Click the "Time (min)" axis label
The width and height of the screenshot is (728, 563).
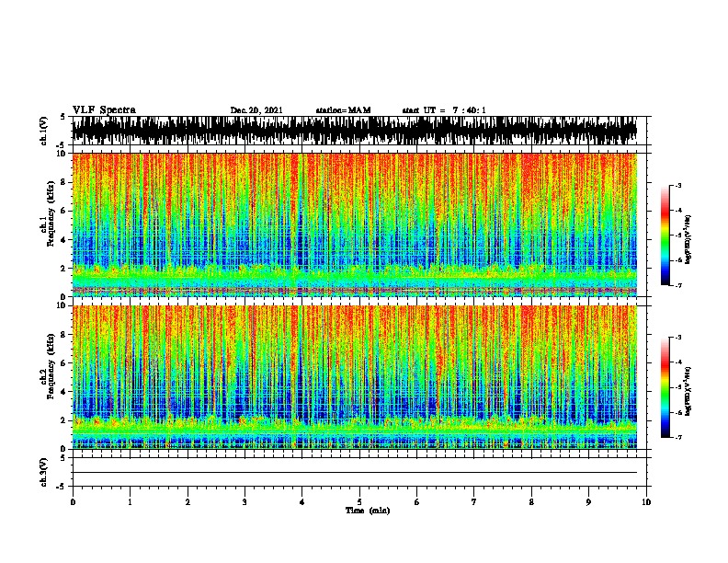[368, 511]
